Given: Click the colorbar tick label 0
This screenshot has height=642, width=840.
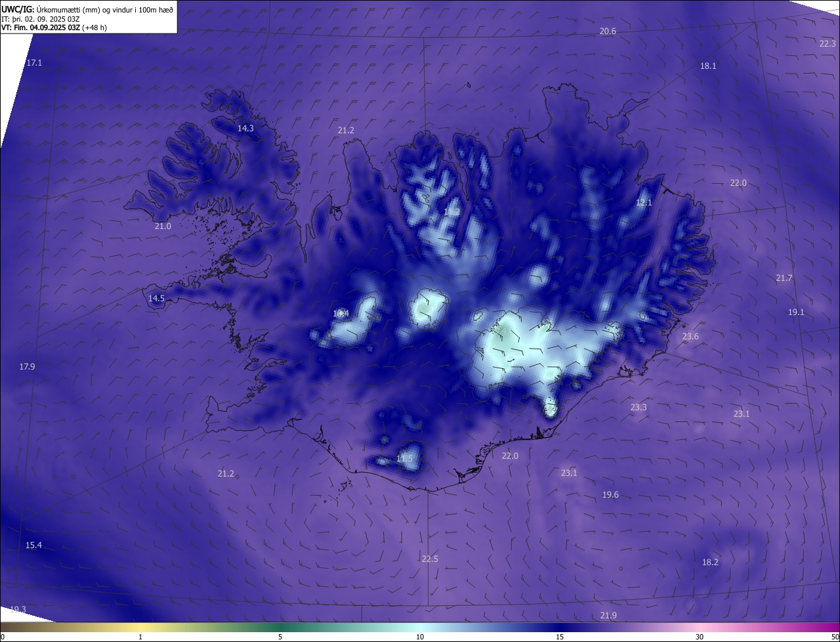Looking at the screenshot, I should pyautogui.click(x=3, y=637).
